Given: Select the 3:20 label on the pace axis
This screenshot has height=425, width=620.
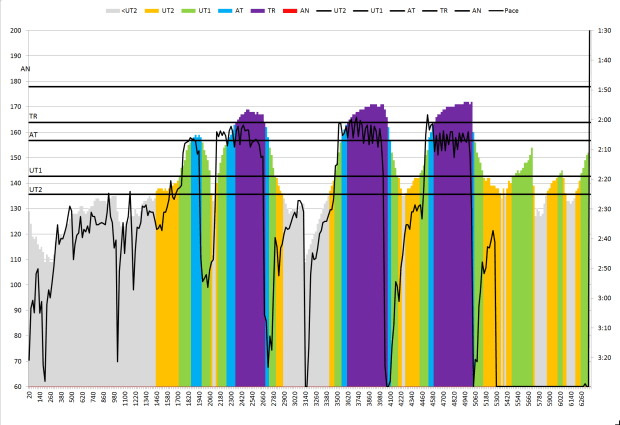Looking at the screenshot, I should (604, 357).
